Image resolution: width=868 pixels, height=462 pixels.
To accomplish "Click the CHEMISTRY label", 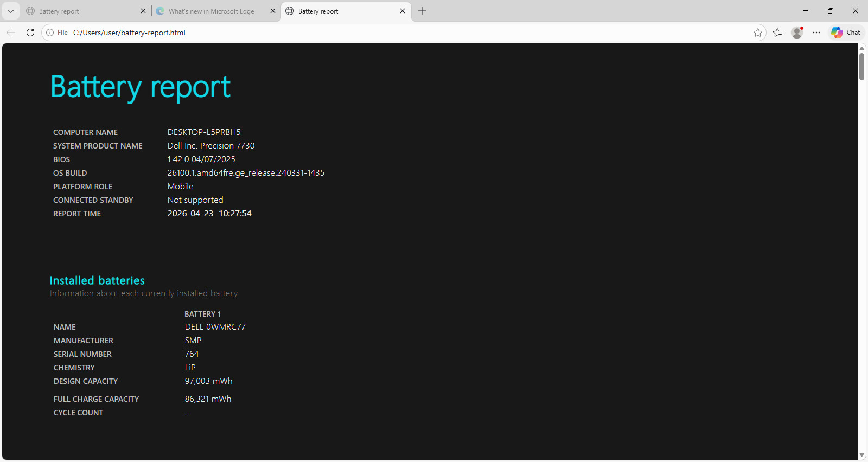I will click(x=74, y=368).
